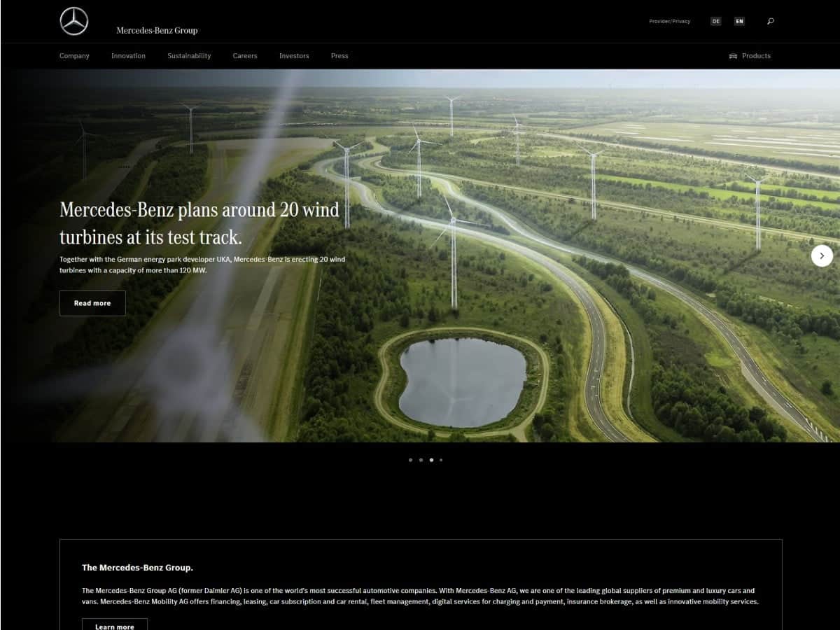Click the paragraph beginning 'The Mercedes-Benz Group AG (former Daimler AG)'
Screen dimensions: 840x630
point(420,596)
